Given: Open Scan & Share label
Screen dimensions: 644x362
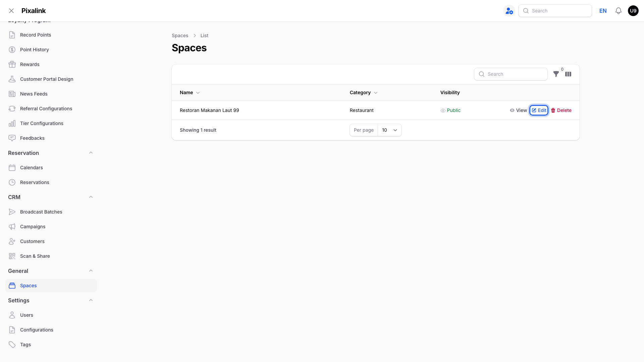Looking at the screenshot, I should click(35, 256).
